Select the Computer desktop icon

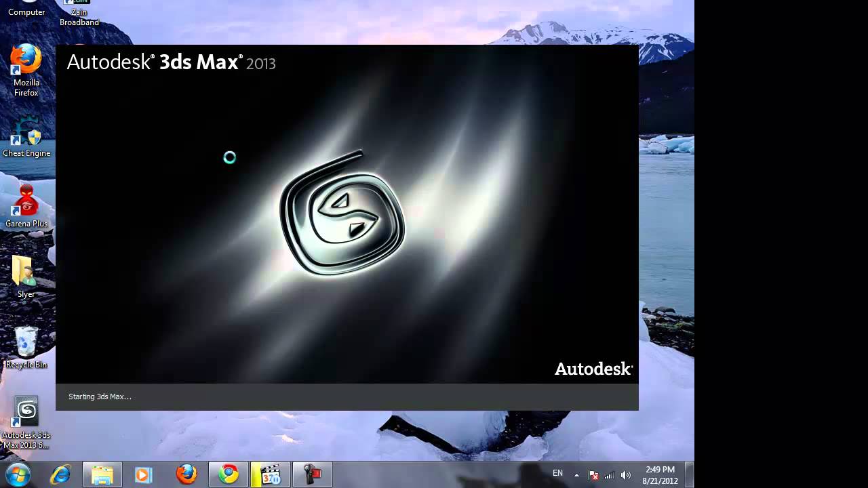tap(26, 9)
